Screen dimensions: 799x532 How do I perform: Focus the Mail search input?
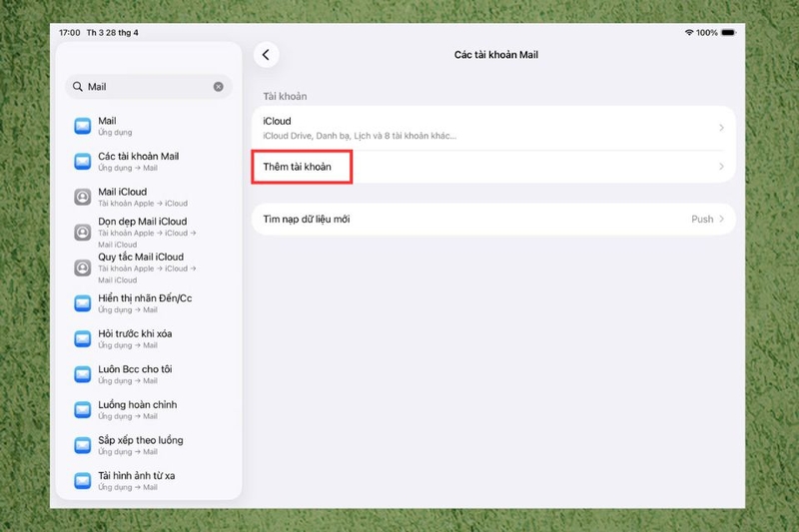149,87
